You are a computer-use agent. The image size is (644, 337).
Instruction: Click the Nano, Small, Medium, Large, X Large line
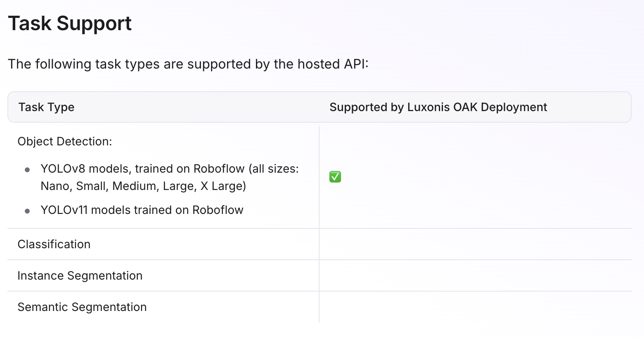(143, 186)
